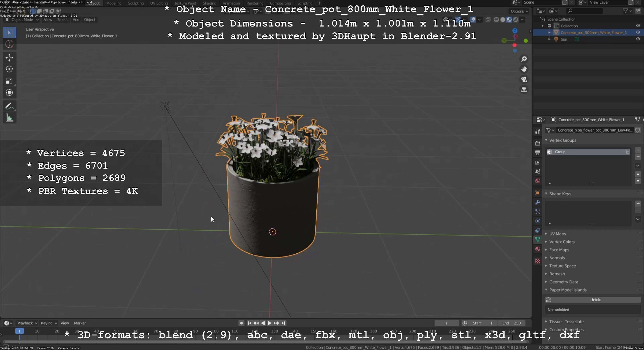The width and height of the screenshot is (644, 350).
Task: Choose the Scale tool
Action: (10, 81)
